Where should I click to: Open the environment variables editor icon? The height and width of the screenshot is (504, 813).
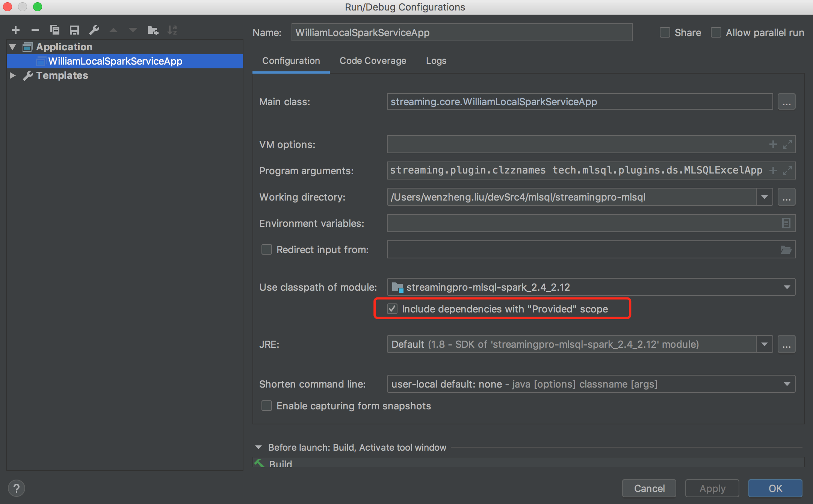786,223
